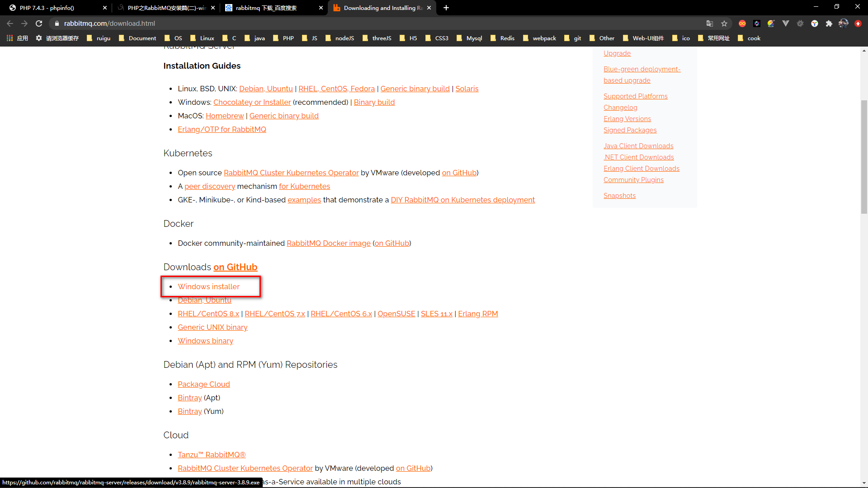868x488 pixels.
Task: Bookmark this page with the star icon
Action: tap(724, 23)
